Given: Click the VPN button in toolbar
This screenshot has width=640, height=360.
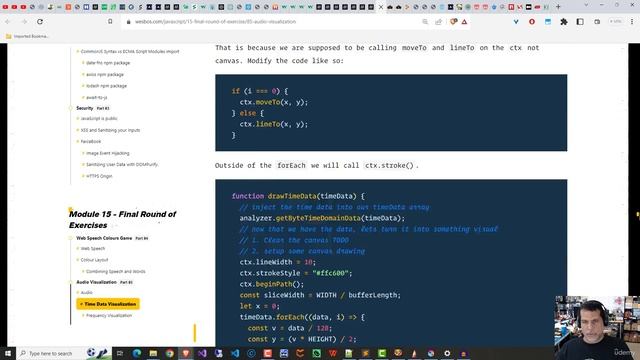Looking at the screenshot, I should pyautogui.click(x=616, y=22).
